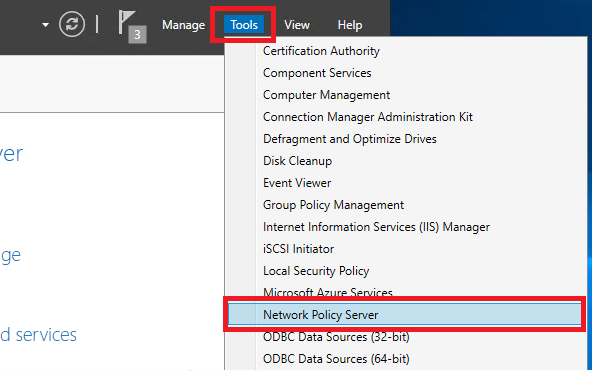Viewport: 592px width, 371px height.
Task: Choose ODBC Data Sources (64-bit)
Action: (336, 359)
